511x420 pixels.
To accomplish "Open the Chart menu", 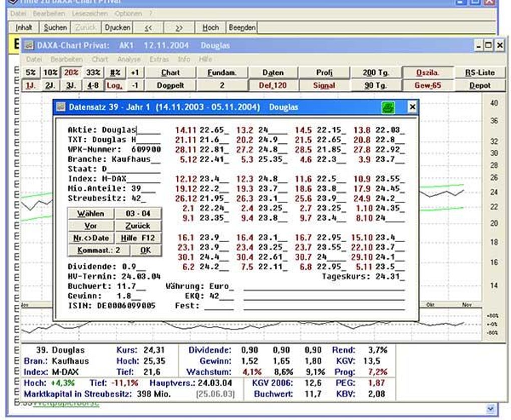I will pos(100,59).
